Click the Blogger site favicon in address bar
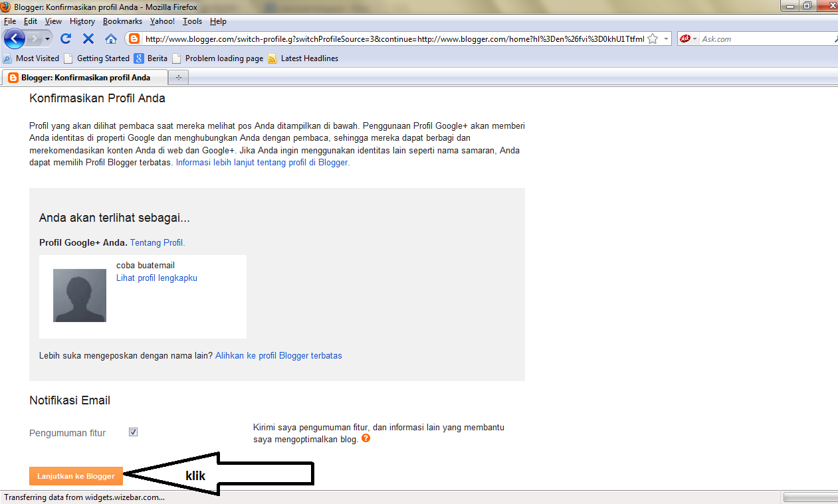 click(134, 39)
